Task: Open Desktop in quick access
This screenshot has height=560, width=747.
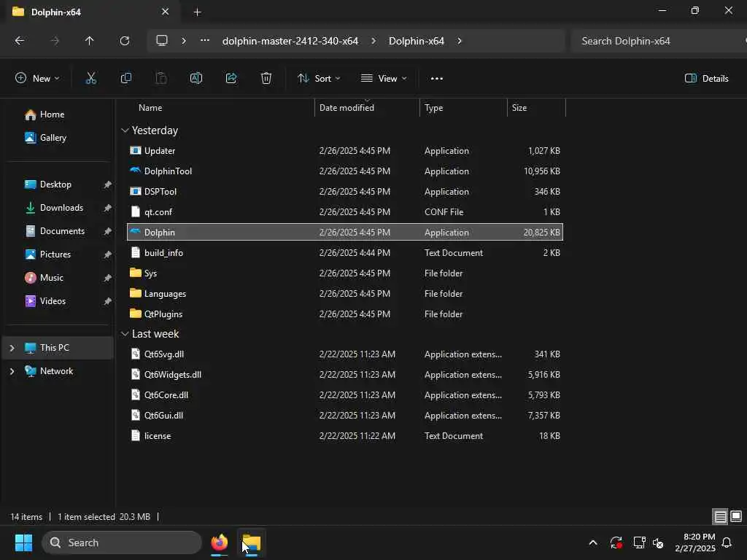Action: 58,184
